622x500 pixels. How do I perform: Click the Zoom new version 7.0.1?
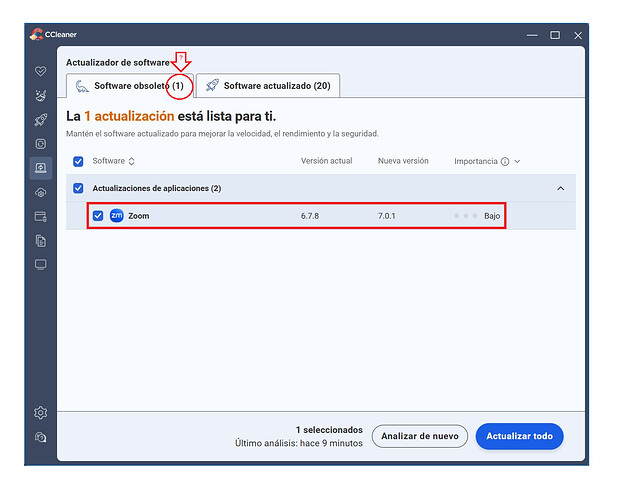tap(386, 216)
